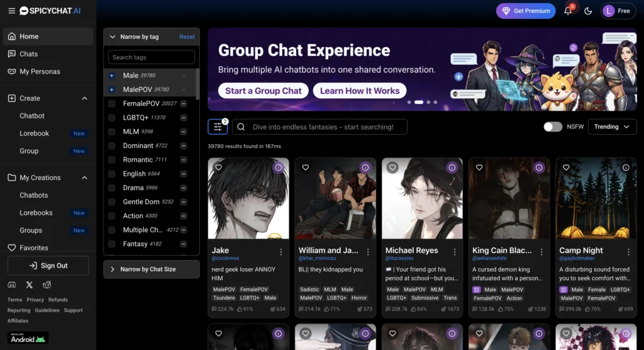Image resolution: width=644 pixels, height=350 pixels.
Task: Open more options for King Cain Blac...
Action: pyautogui.click(x=541, y=252)
